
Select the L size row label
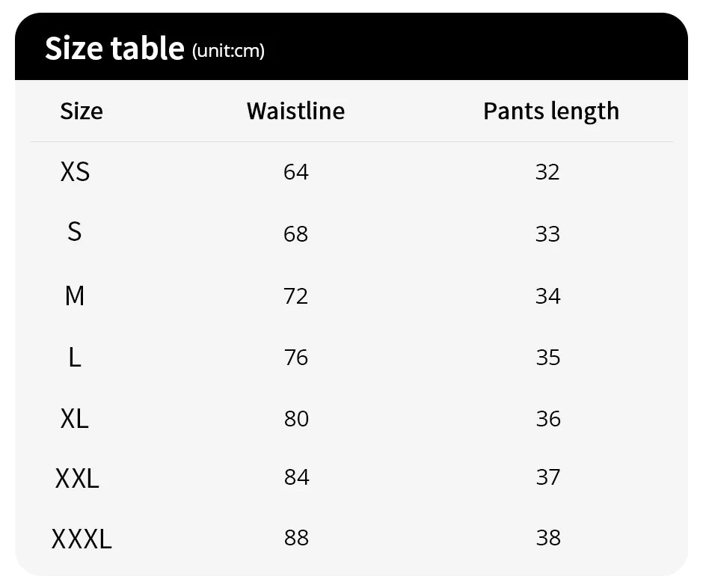click(x=74, y=358)
